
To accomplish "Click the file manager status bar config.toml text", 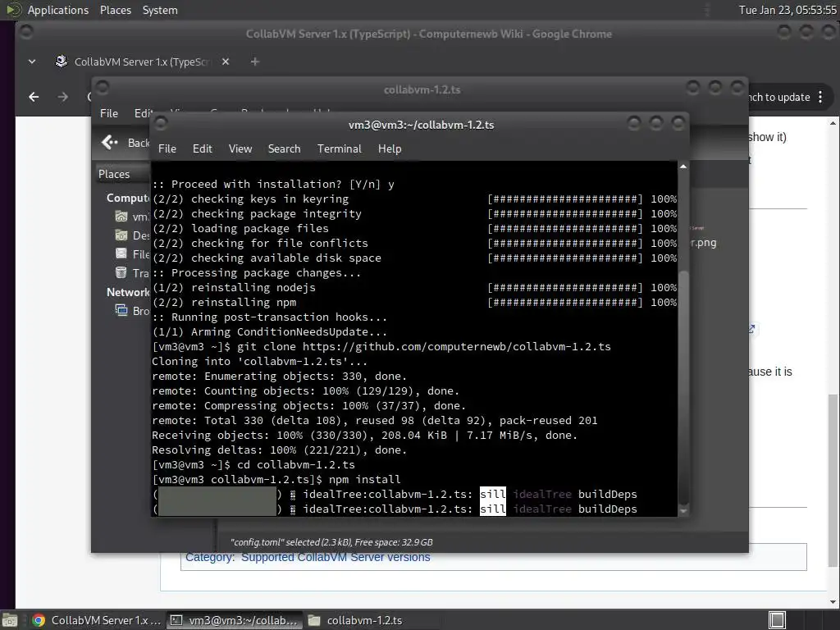I will click(331, 542).
